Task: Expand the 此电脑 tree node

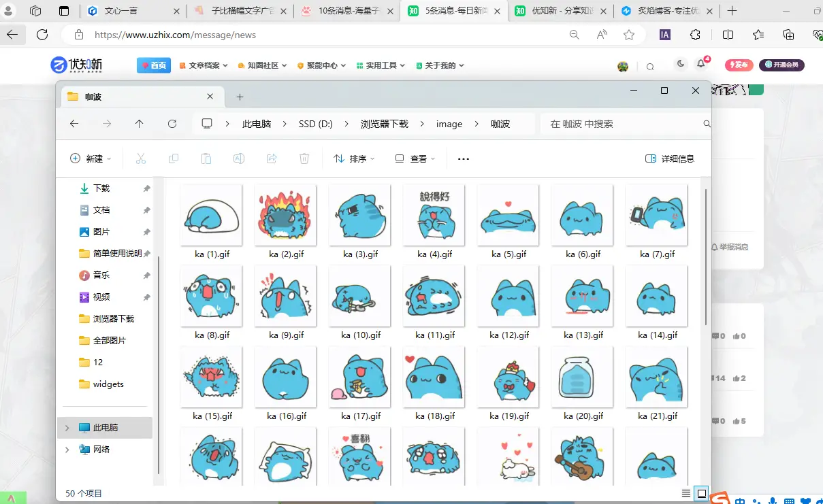Action: coord(67,428)
